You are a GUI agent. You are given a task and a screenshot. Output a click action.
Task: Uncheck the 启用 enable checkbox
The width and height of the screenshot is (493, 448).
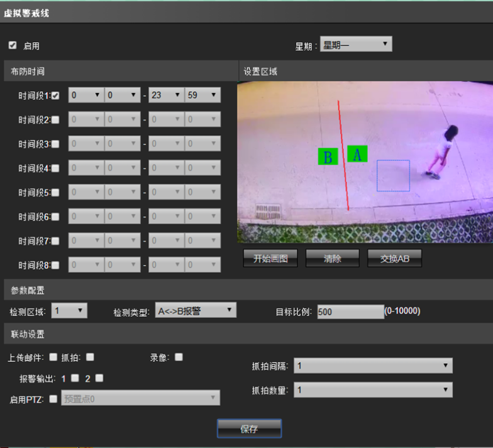coord(13,45)
